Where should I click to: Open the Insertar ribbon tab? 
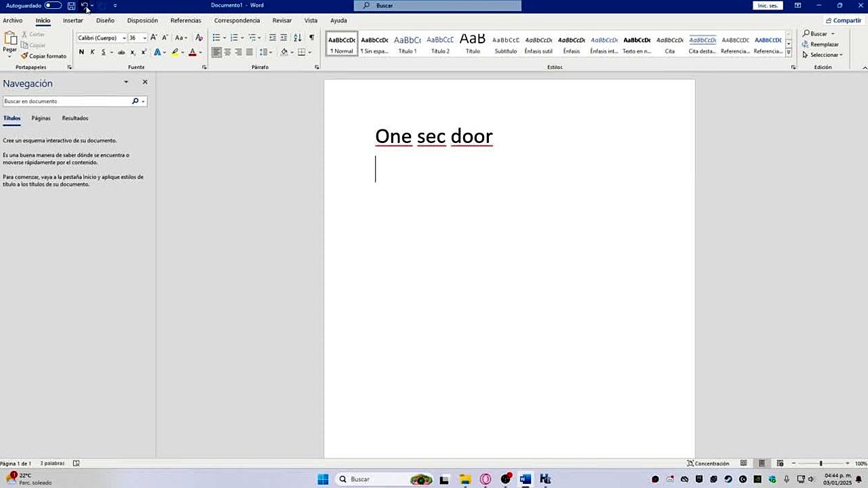(x=73, y=20)
